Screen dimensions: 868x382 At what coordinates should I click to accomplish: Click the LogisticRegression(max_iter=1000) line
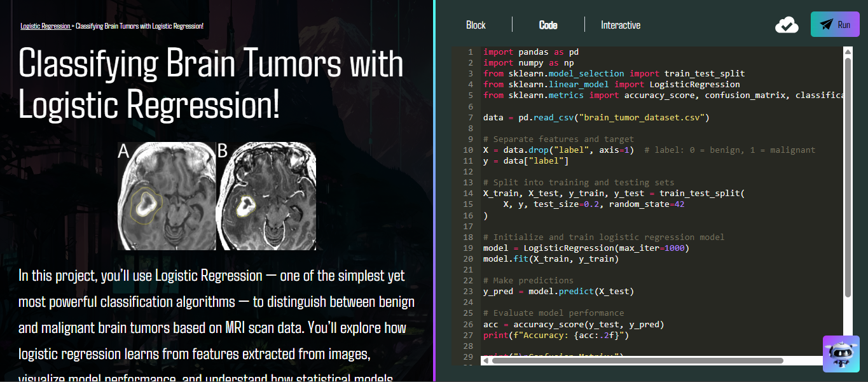(x=586, y=248)
